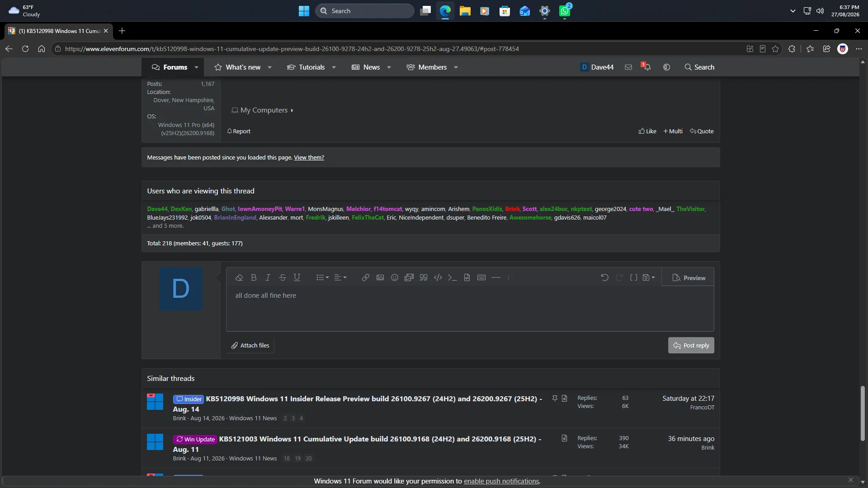This screenshot has height=488, width=868.
Task: Insert an image into the reply
Action: pos(380,277)
